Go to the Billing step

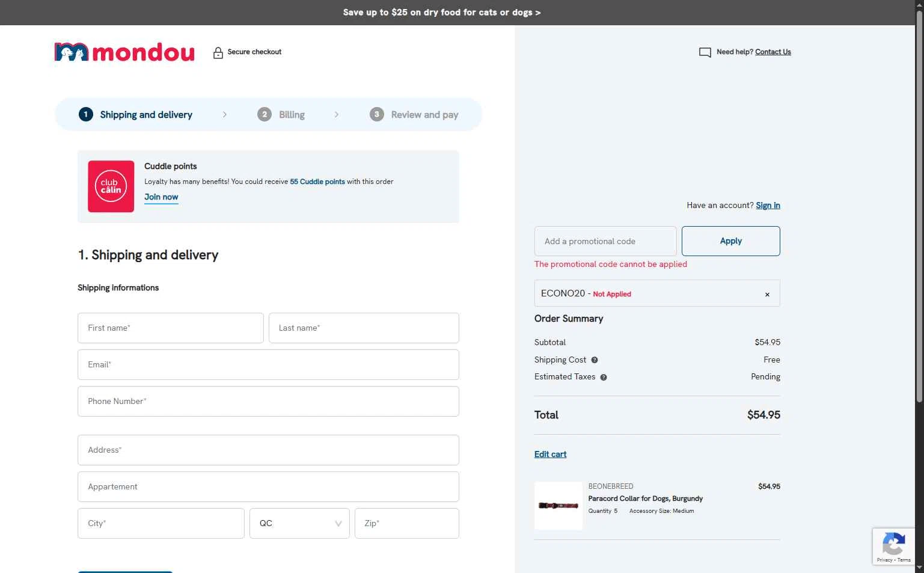292,115
